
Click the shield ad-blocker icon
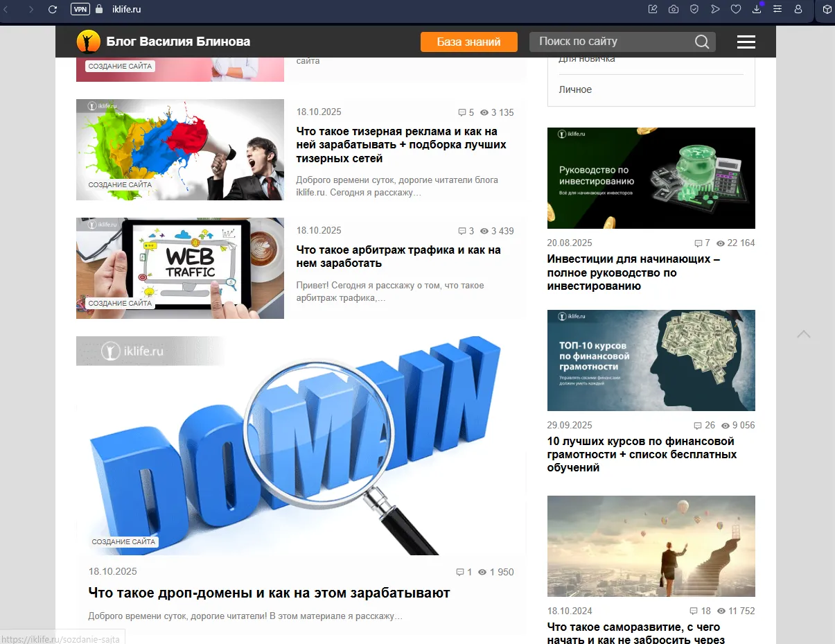click(694, 9)
